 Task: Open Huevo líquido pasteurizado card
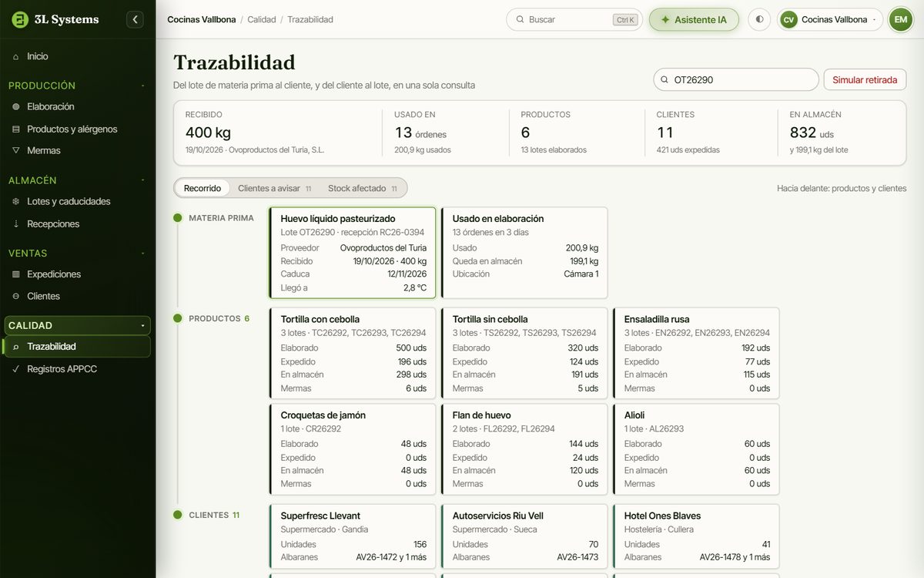353,253
